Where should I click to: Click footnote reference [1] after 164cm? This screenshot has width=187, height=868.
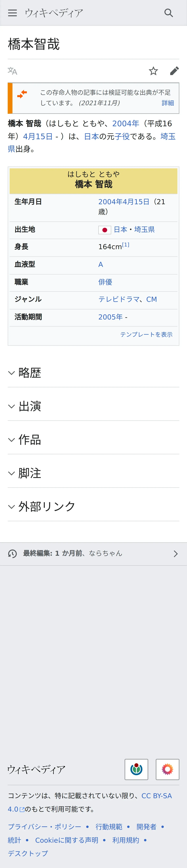click(x=126, y=245)
